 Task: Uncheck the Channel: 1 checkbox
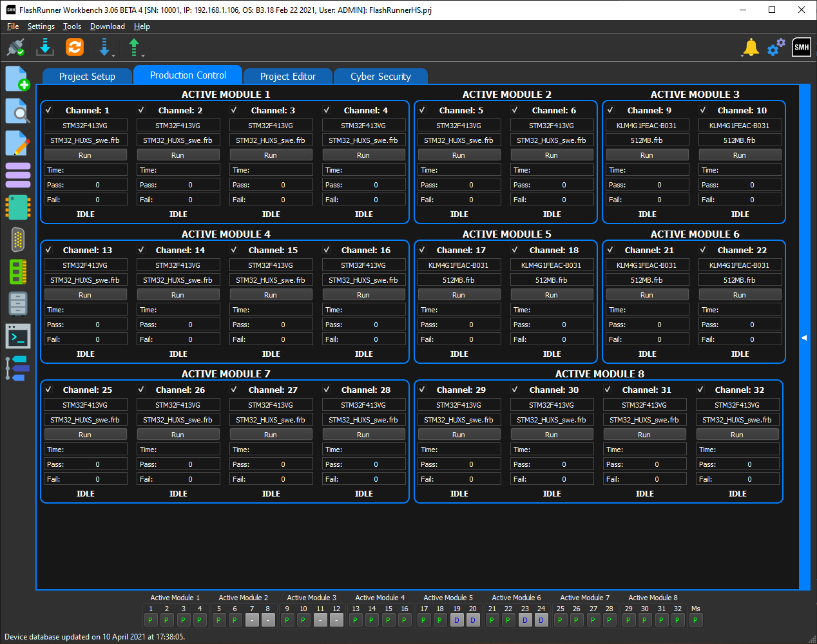click(48, 110)
